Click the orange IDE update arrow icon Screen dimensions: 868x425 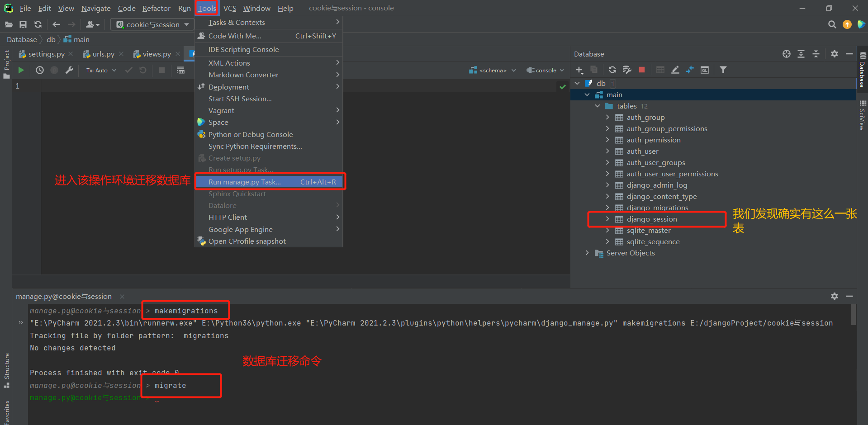(x=847, y=24)
